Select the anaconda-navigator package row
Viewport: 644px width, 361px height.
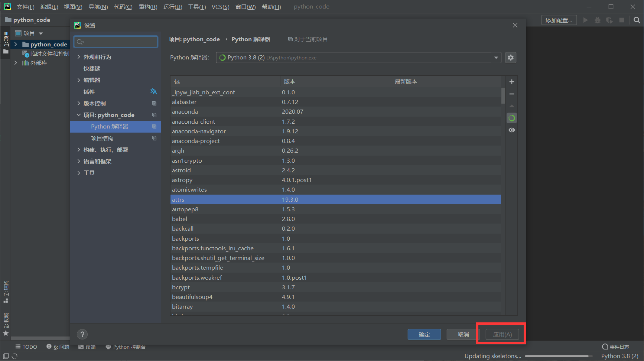coord(336,131)
